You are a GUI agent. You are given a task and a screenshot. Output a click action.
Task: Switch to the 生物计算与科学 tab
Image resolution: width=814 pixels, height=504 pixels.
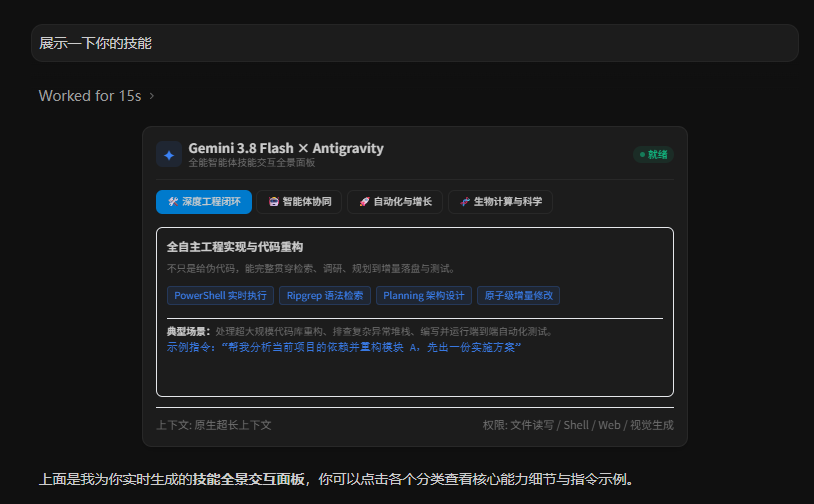coord(500,202)
